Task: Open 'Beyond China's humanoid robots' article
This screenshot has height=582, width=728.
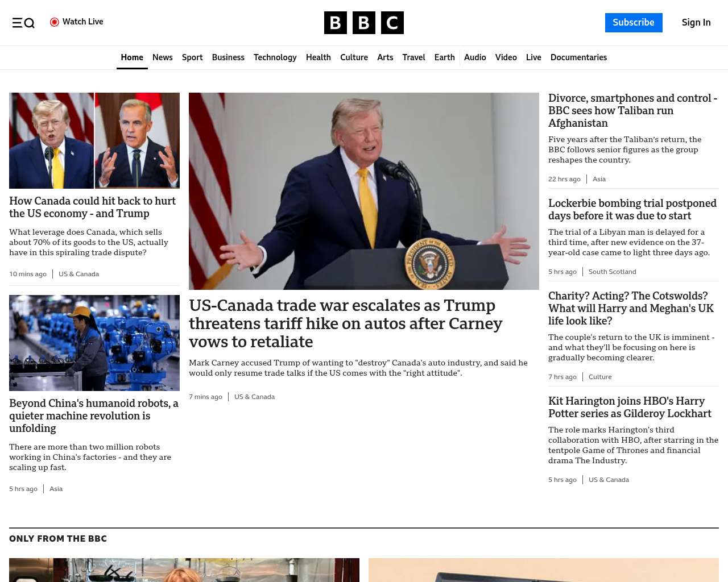Action: [94, 415]
